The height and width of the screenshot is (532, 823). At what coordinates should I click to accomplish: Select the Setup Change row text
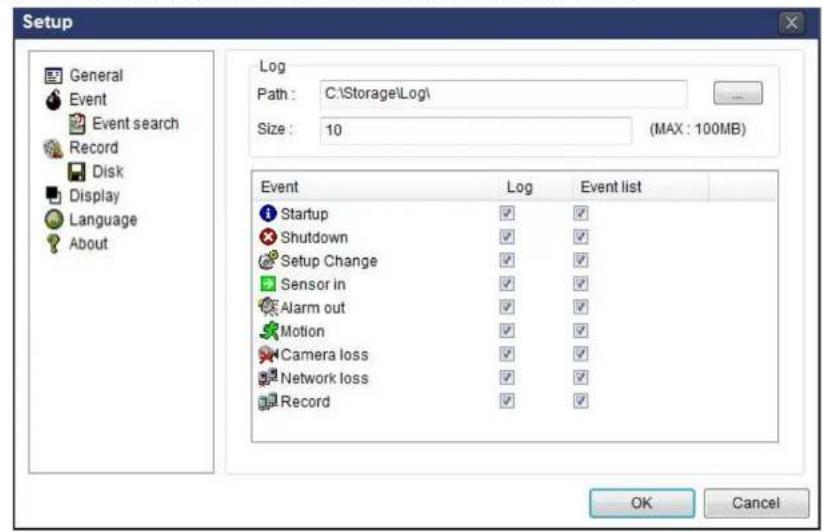coord(329,261)
